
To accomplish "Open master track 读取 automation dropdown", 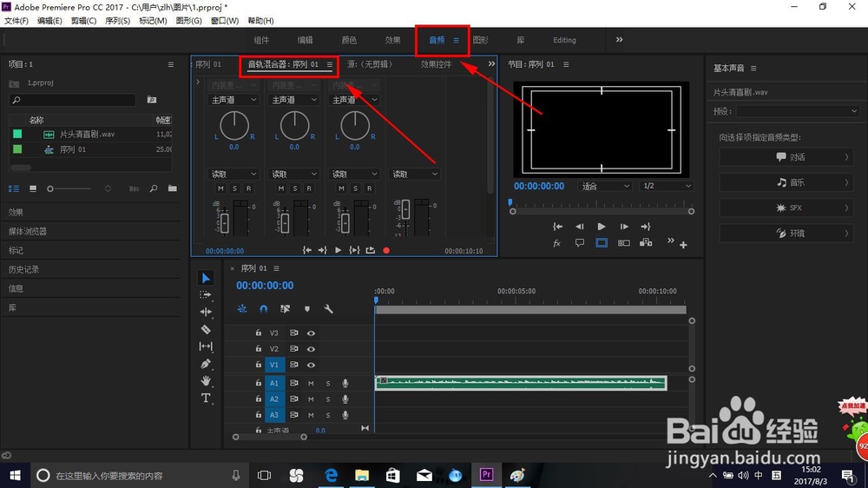I will point(415,174).
